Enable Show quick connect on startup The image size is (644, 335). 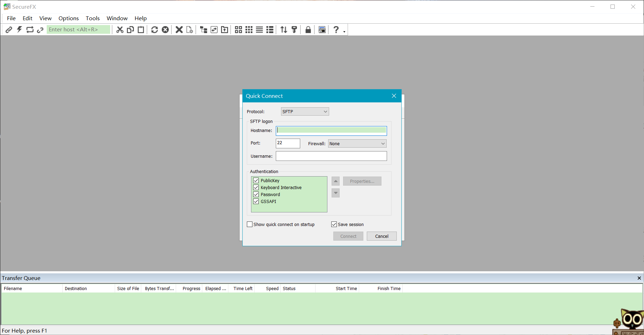[250, 224]
